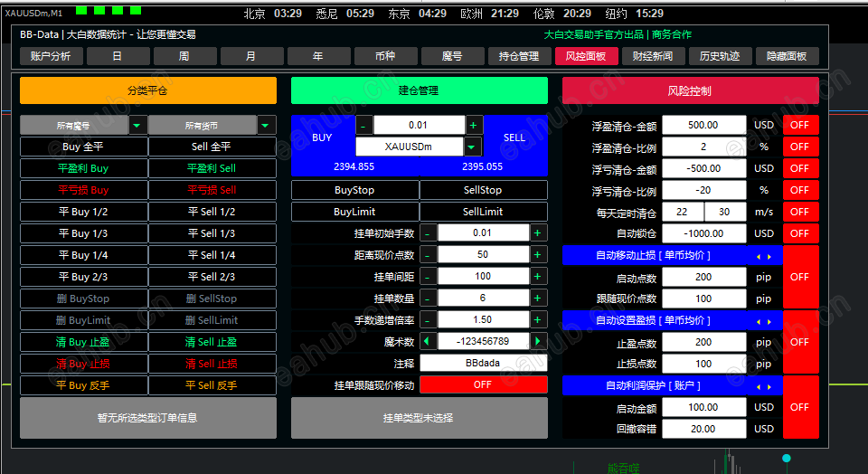Click plus for 挂单数量

coord(537,298)
